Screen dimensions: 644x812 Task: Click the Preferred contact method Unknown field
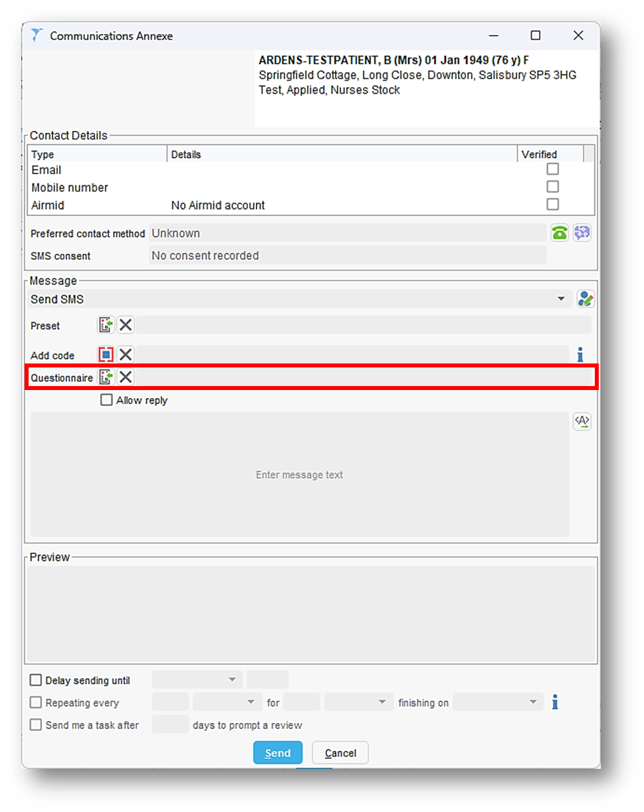348,233
